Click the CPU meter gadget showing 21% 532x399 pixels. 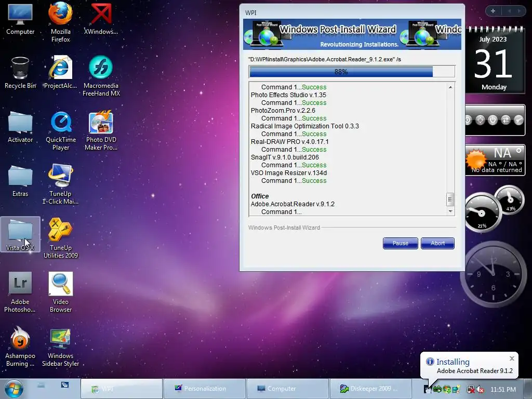coord(482,212)
